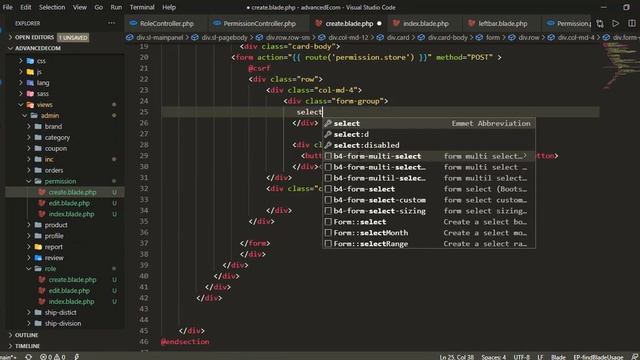Open the Edit menu
Screen dimensions: 640x360
[x=26, y=7]
